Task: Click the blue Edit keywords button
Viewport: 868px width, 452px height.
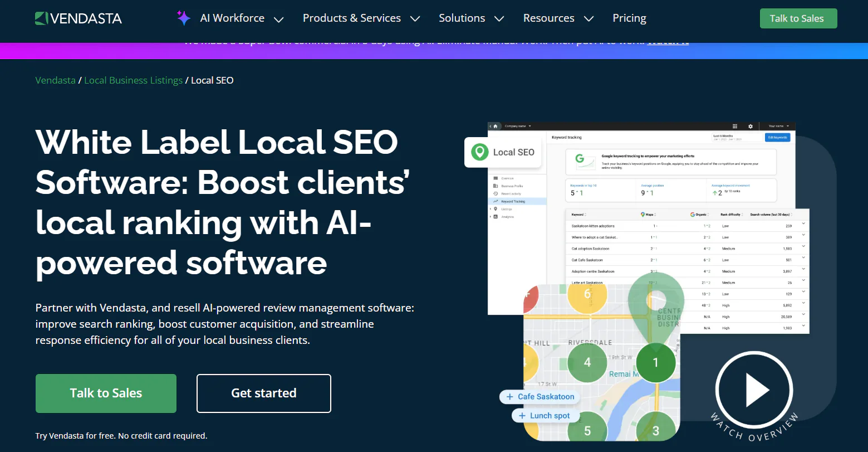Action: (x=777, y=137)
